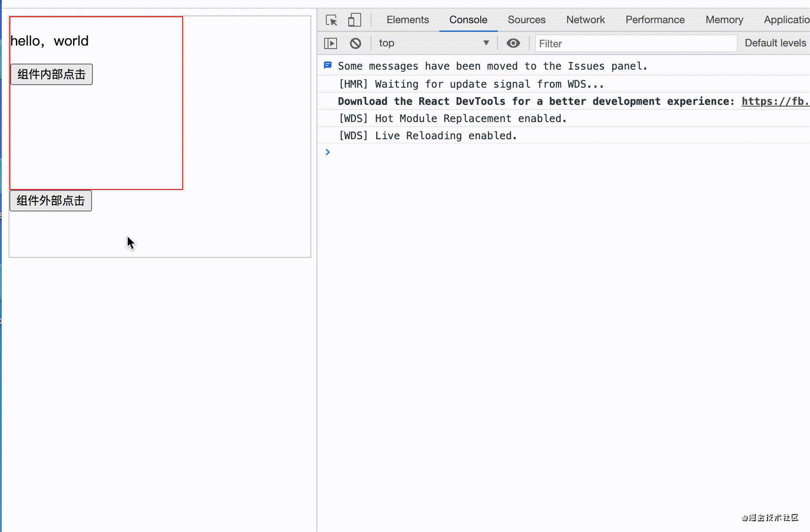Open the Sources tab
The height and width of the screenshot is (532, 810).
pyautogui.click(x=526, y=20)
